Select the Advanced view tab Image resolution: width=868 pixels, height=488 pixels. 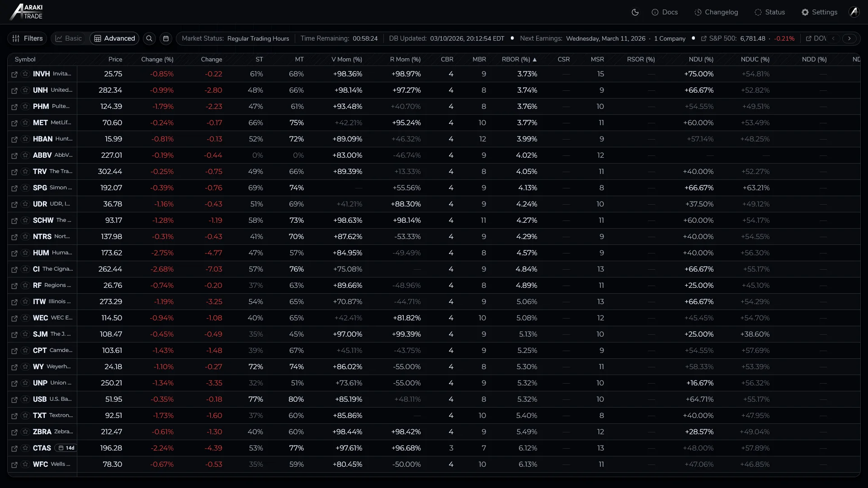click(x=114, y=38)
